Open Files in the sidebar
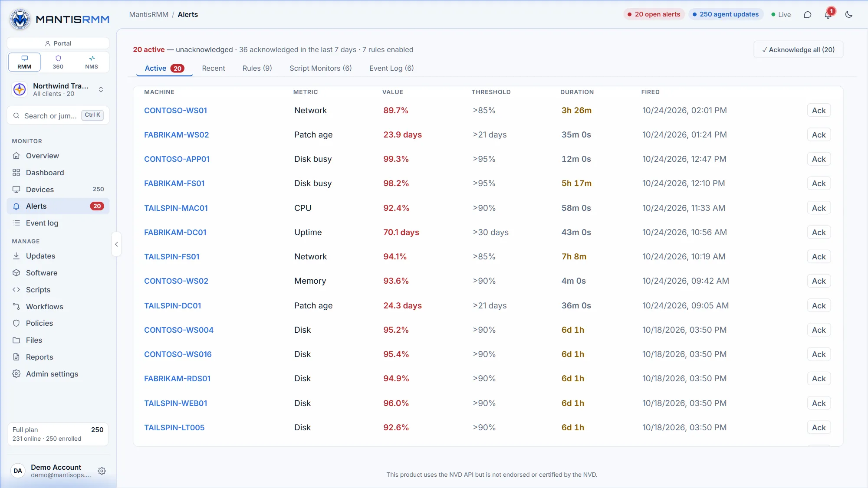Screen dimensions: 868x488 [x=58, y=340]
